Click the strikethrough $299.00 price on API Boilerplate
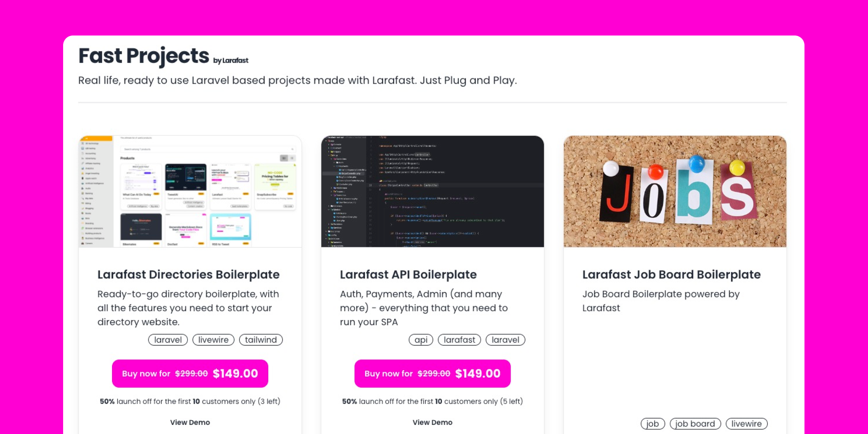This screenshot has width=868, height=434. [433, 374]
